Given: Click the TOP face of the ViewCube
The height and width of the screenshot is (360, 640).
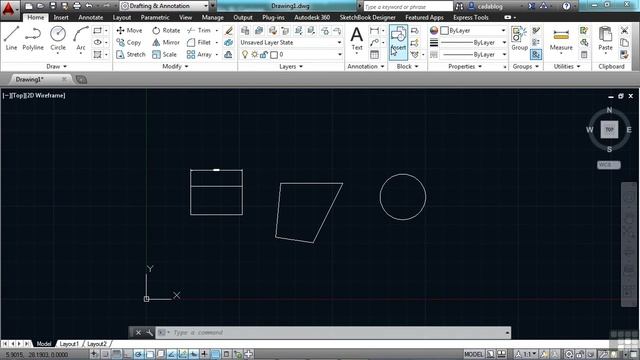Looking at the screenshot, I should (x=609, y=129).
